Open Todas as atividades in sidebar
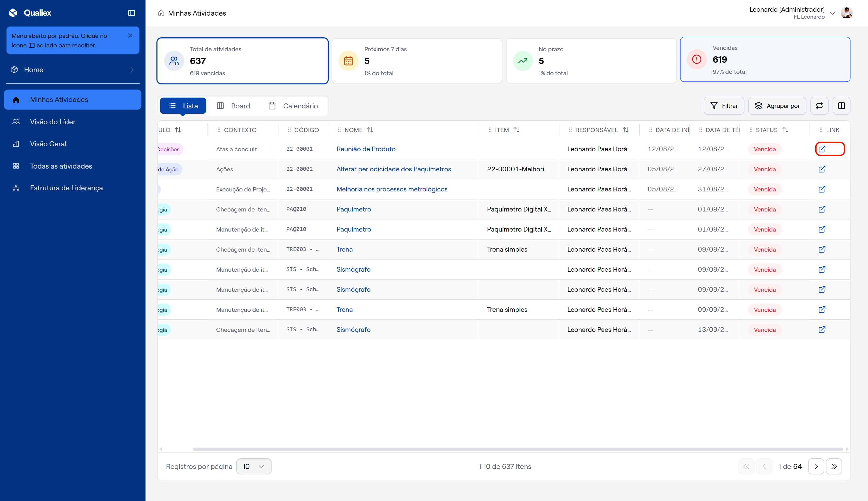The image size is (868, 501). (73, 166)
